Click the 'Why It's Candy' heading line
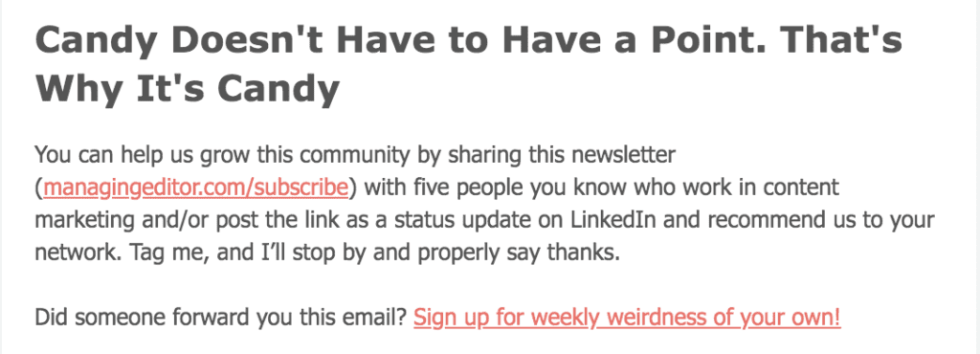 click(188, 89)
